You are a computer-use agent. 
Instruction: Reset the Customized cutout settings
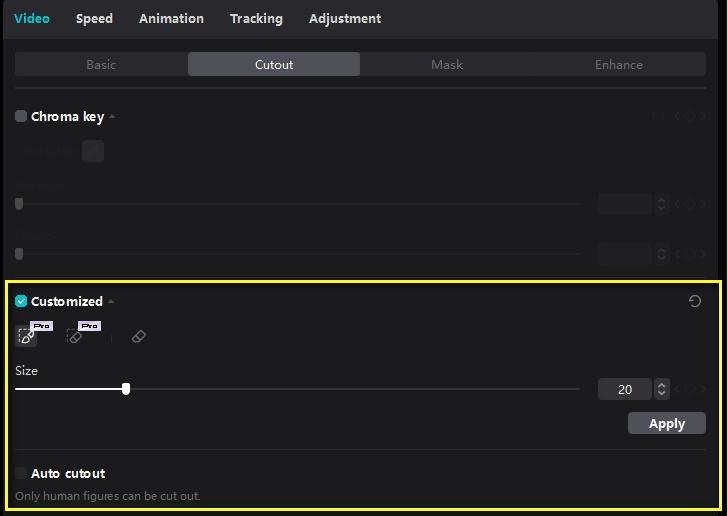695,301
